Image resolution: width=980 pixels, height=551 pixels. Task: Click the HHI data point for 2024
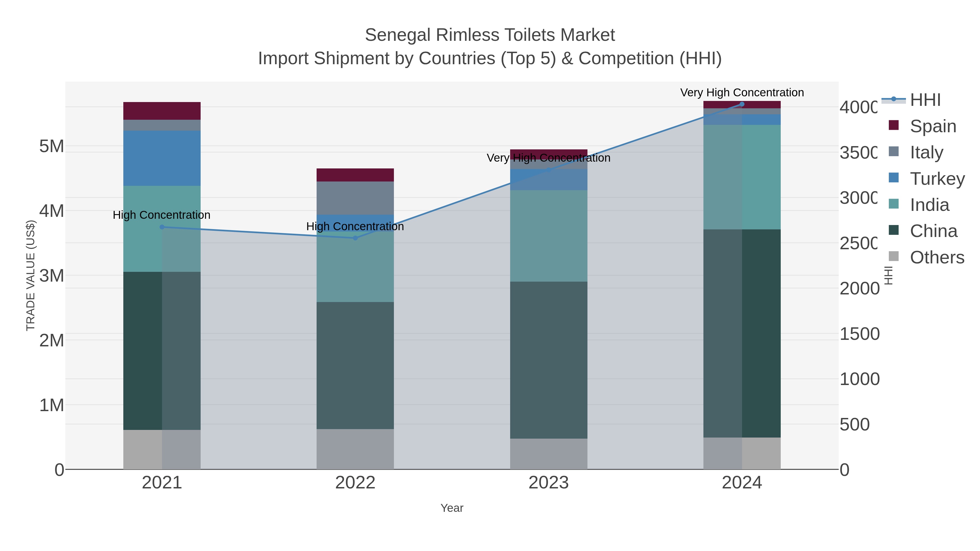coord(742,104)
